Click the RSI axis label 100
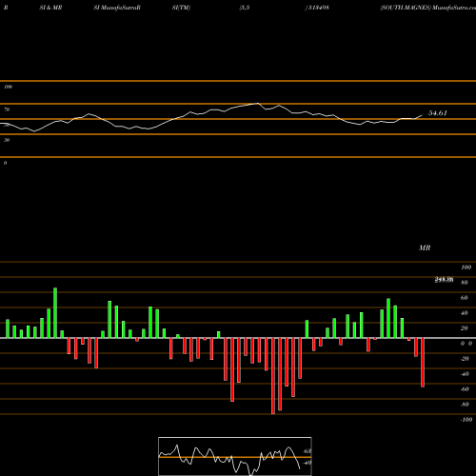 coord(8,87)
